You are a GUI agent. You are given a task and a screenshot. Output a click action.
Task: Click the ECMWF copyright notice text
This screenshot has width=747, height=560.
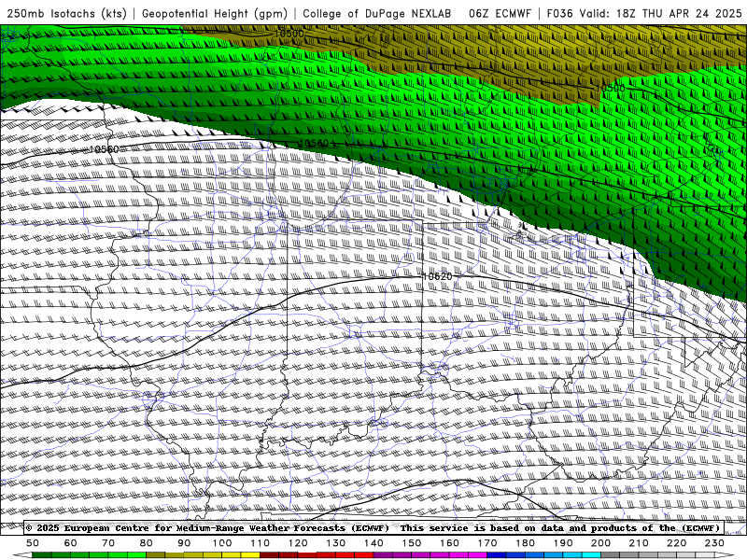[207, 527]
